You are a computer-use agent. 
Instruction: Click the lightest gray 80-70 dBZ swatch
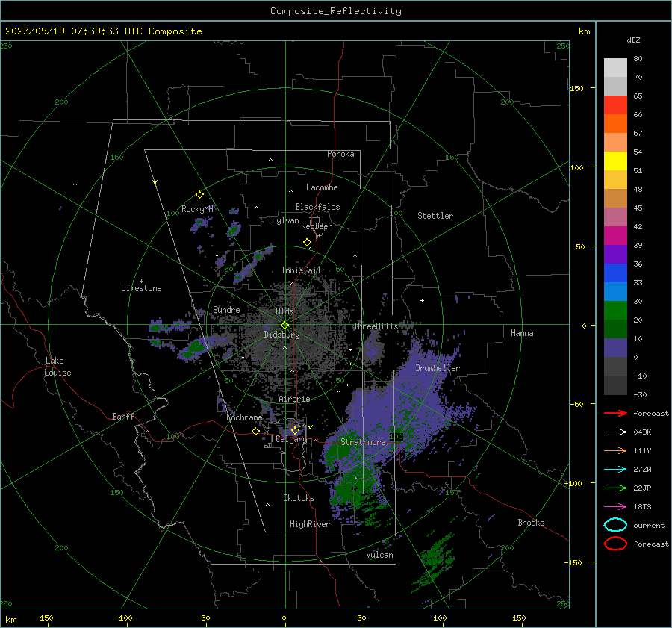pyautogui.click(x=615, y=68)
